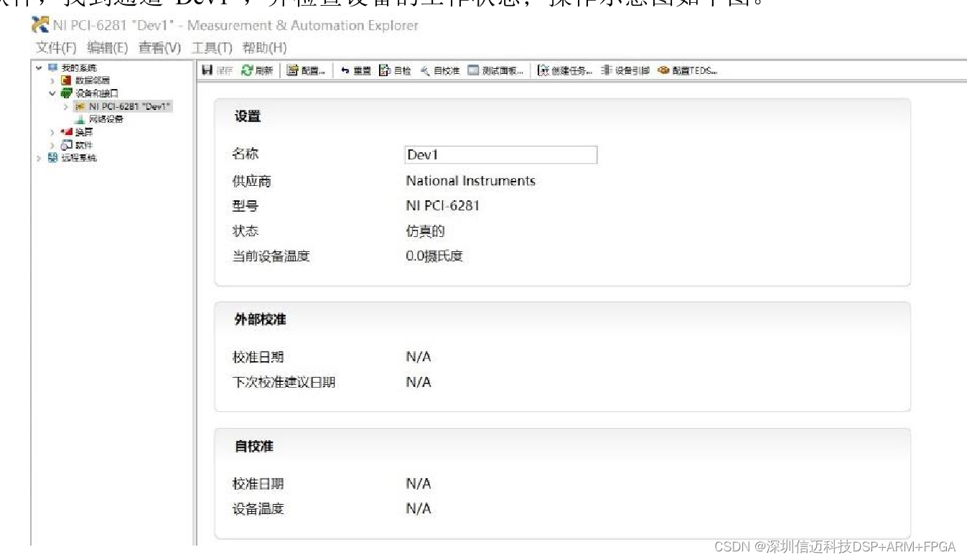Open the 文件(F) menu

pos(56,48)
